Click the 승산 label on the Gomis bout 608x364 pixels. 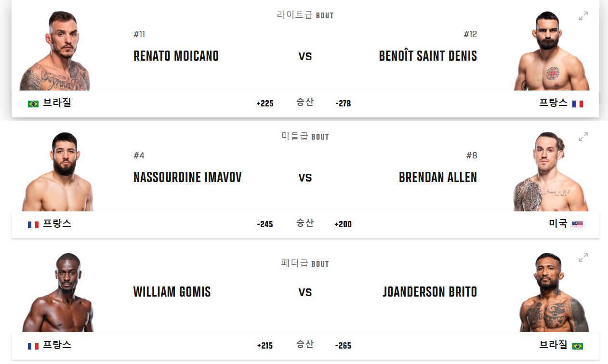tap(305, 345)
